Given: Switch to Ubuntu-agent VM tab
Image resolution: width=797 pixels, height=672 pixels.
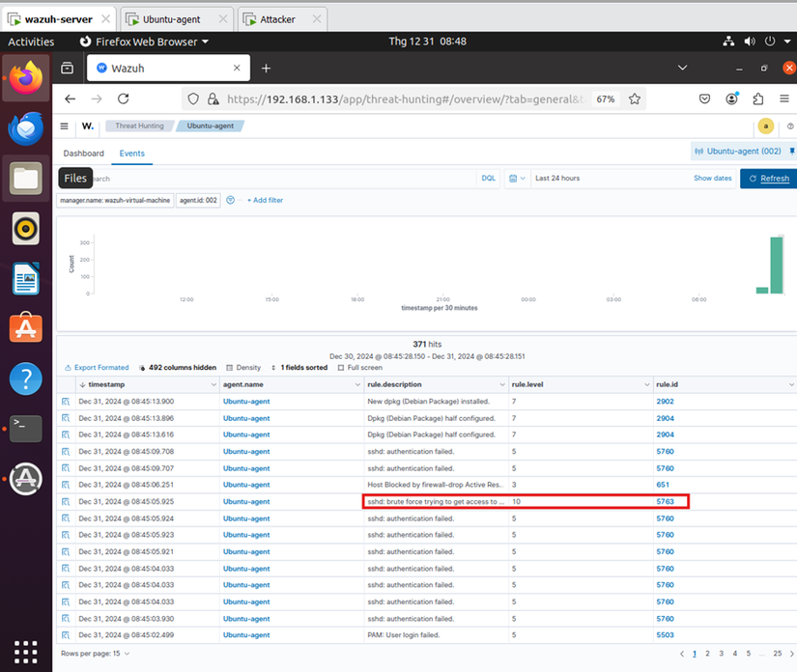Looking at the screenshot, I should pos(171,19).
